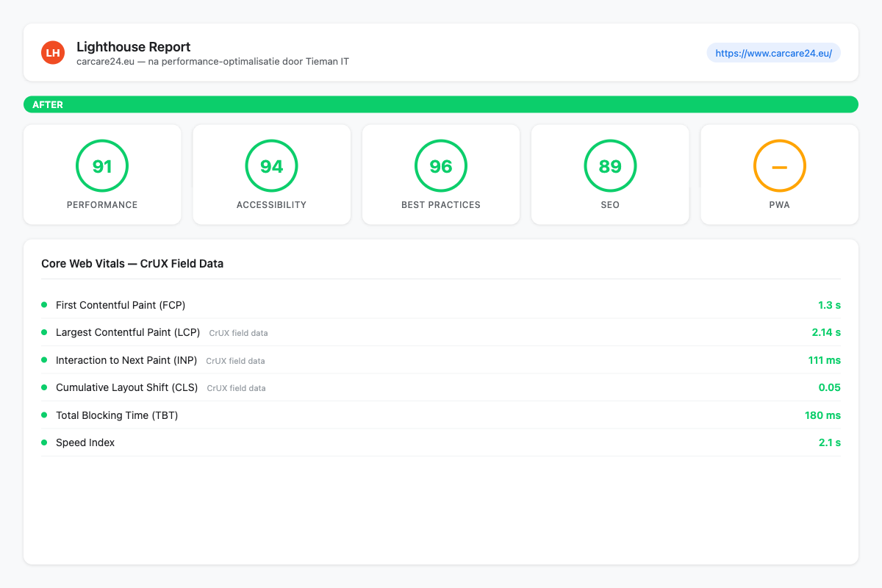
Task: Click the green dot beside First Contentful Paint
Action: click(x=44, y=304)
